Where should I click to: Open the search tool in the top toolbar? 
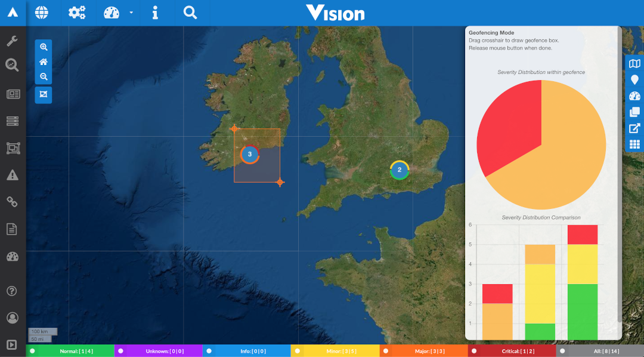190,12
